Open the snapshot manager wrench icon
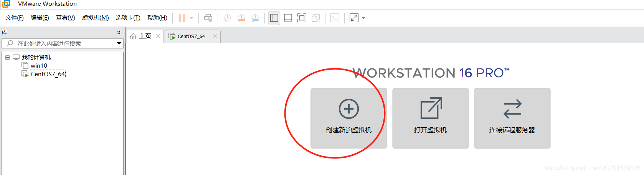Image resolution: width=644 pixels, height=175 pixels. [x=255, y=18]
